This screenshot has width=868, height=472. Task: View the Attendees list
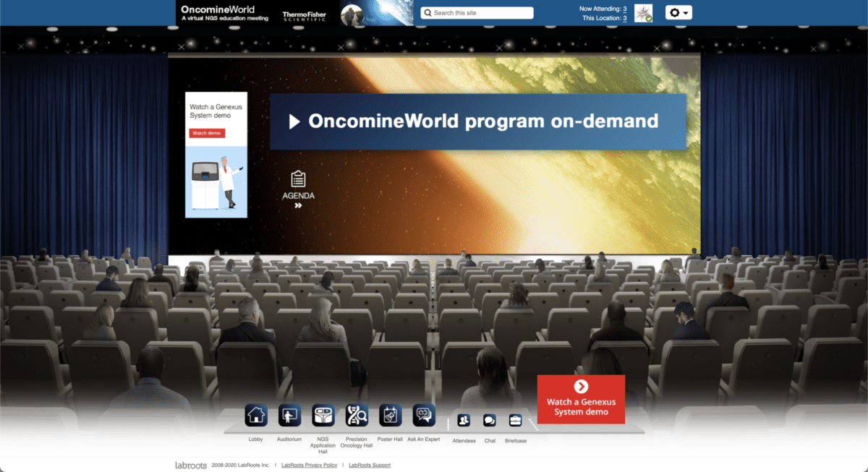click(x=463, y=419)
